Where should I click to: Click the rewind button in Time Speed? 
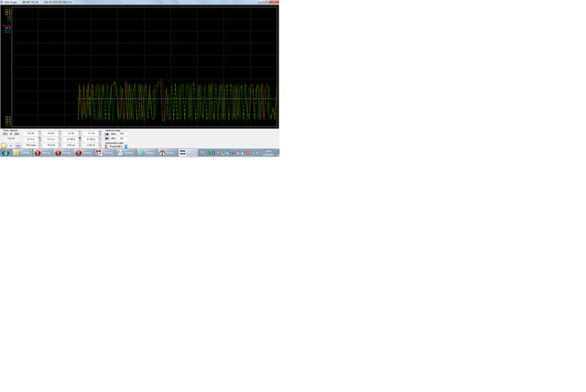click(x=5, y=134)
